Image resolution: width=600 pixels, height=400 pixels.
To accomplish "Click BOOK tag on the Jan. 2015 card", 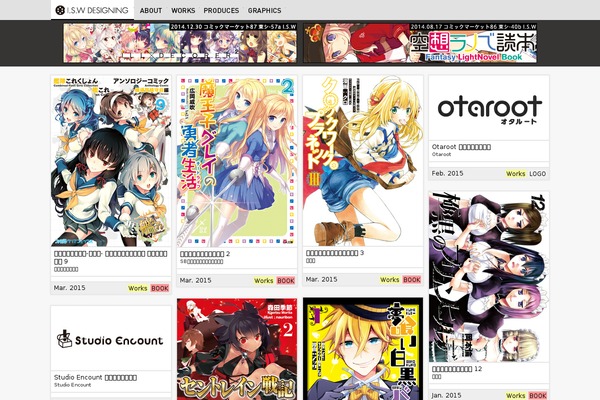I will pos(538,396).
